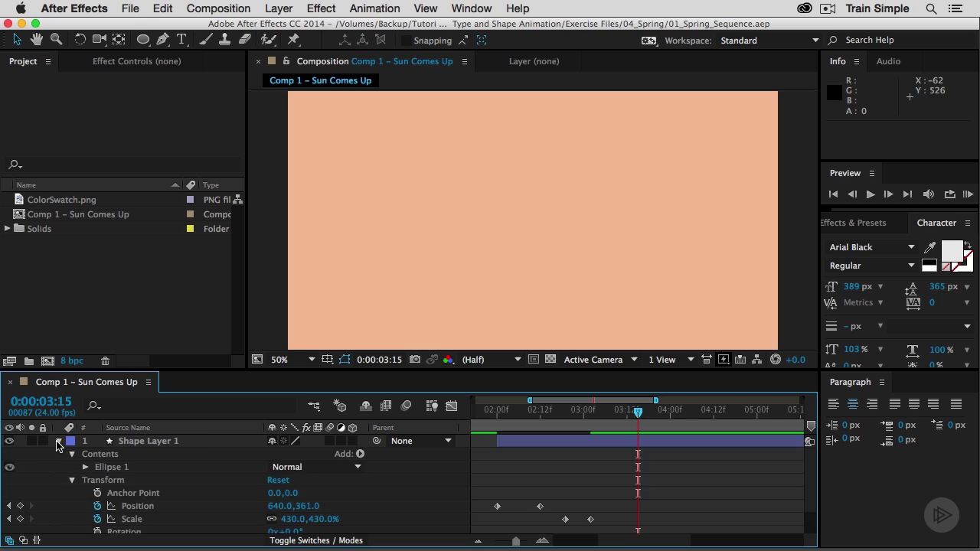Screen dimensions: 980x551
Task: Open the Regular font style dropdown
Action: coord(871,266)
